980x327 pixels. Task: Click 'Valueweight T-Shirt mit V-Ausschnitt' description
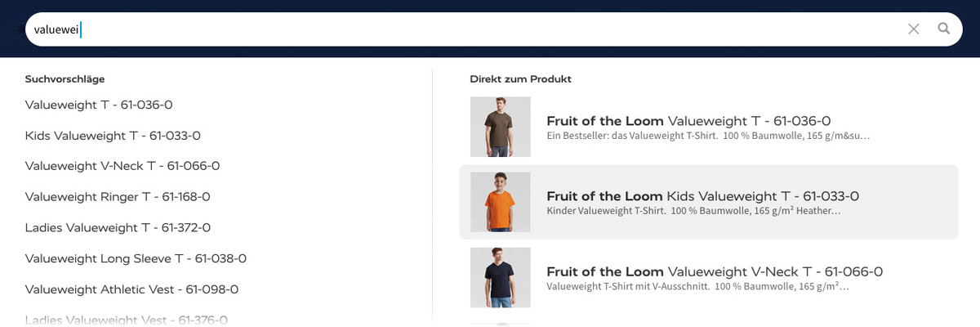697,286
